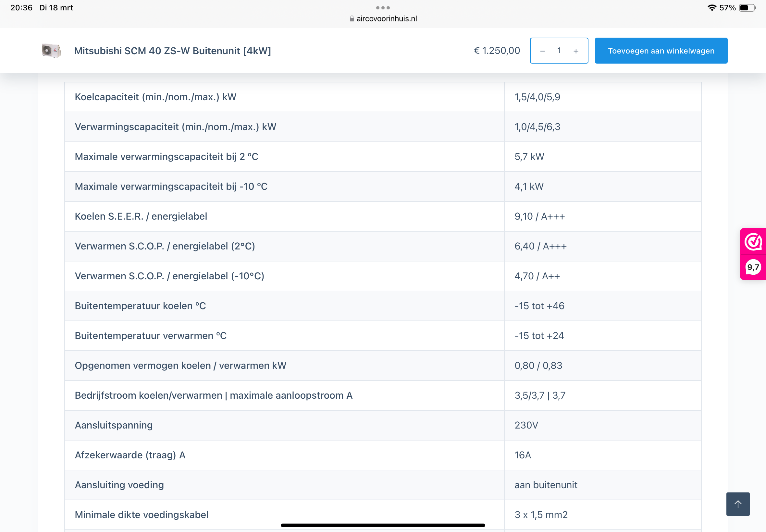Click the scroll-to-top arrow button
This screenshot has width=766, height=532.
737,504
